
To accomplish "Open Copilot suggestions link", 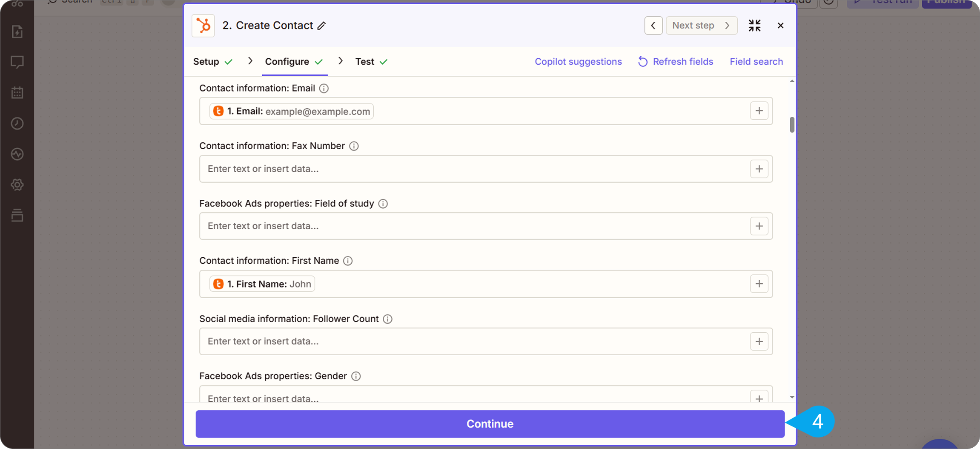I will pos(578,62).
